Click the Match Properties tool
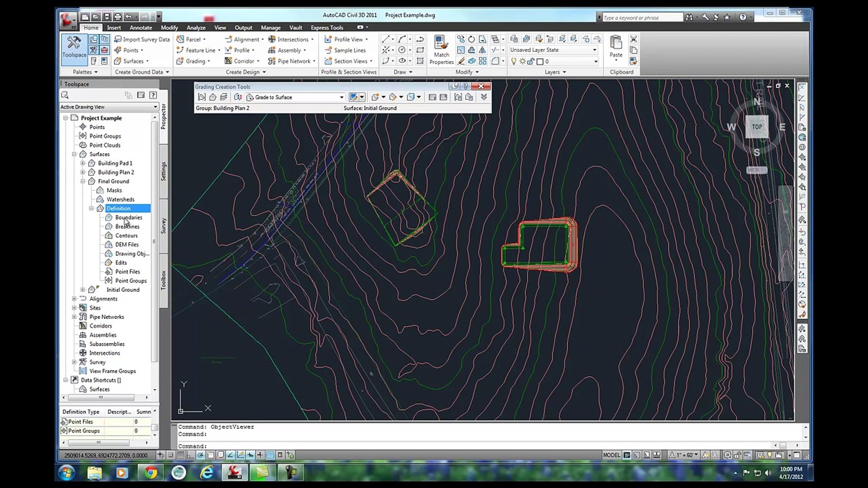 [441, 50]
